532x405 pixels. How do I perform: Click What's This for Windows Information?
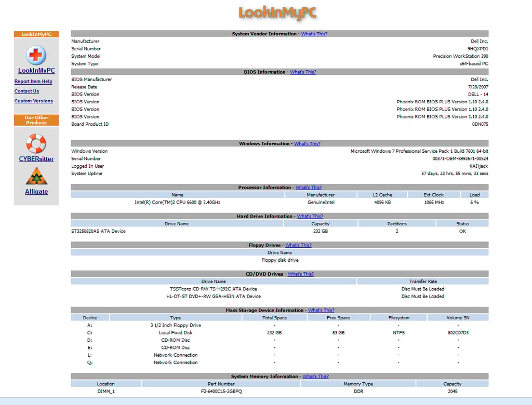(307, 144)
